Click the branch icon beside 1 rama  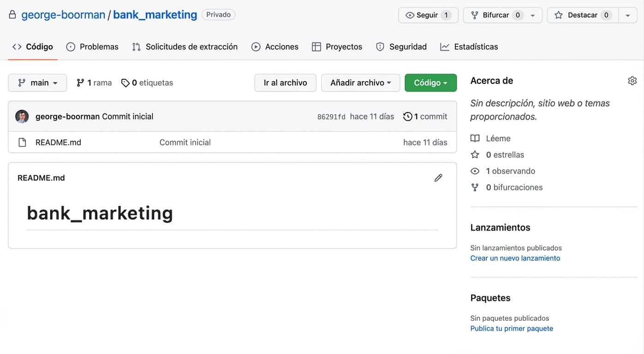tap(80, 83)
